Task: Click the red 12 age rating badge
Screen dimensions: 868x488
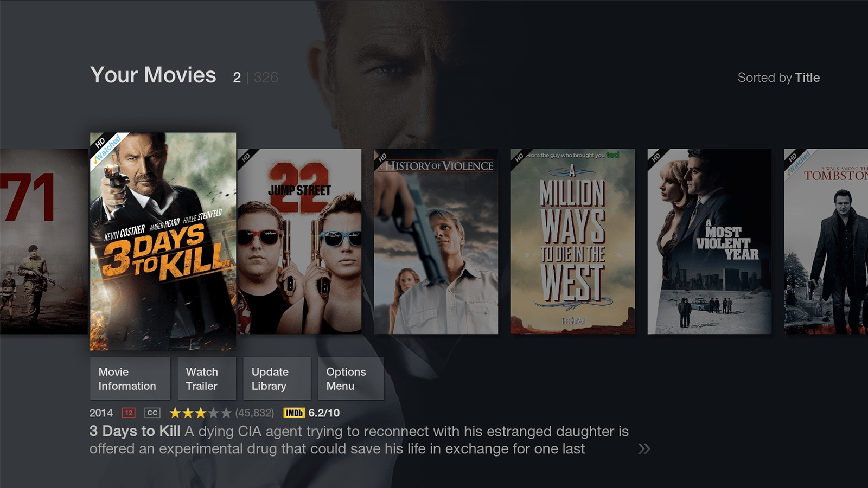Action: tap(129, 413)
